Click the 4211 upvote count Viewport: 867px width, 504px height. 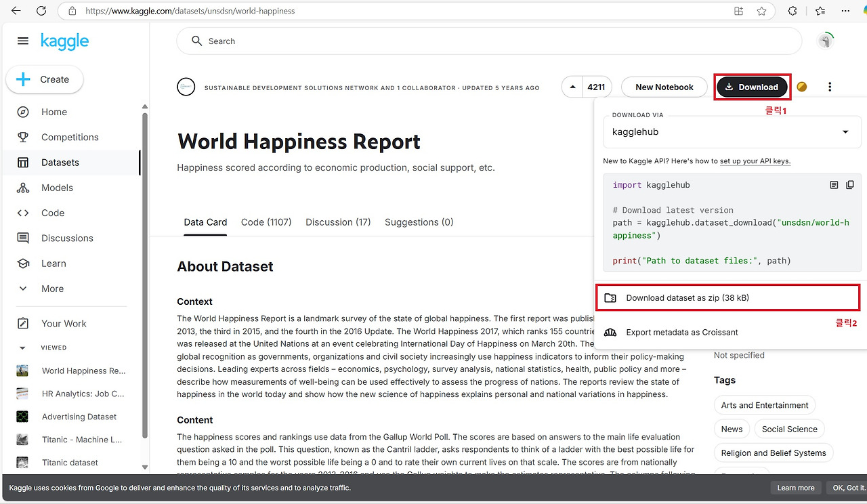[596, 87]
